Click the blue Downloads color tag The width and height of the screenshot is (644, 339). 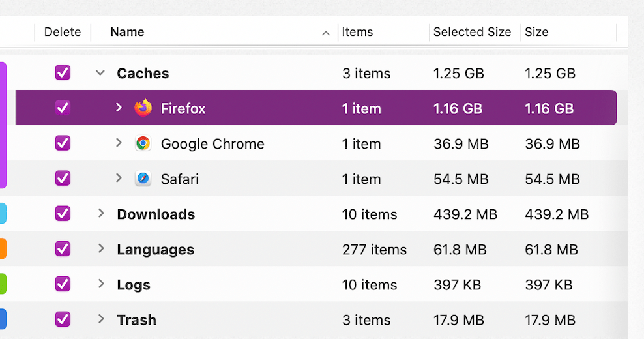pos(3,213)
